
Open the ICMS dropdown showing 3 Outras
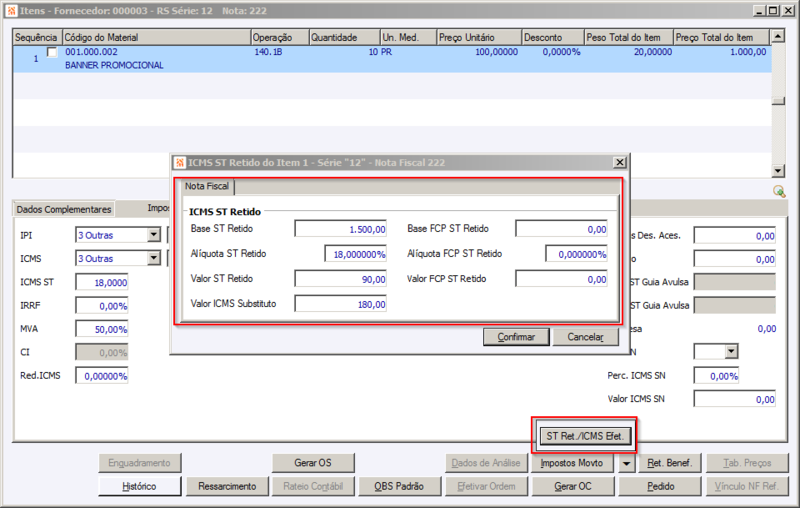coord(154,259)
